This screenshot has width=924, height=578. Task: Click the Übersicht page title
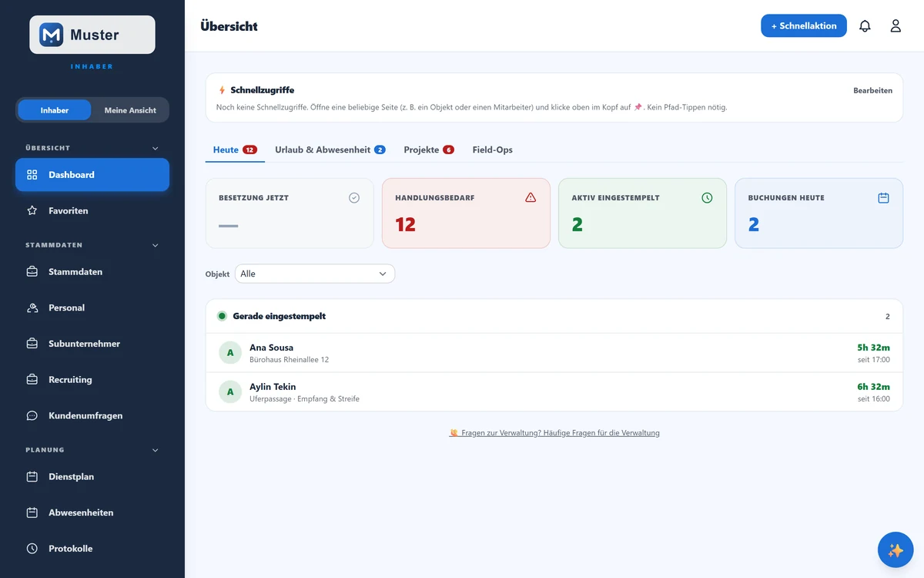coord(229,26)
